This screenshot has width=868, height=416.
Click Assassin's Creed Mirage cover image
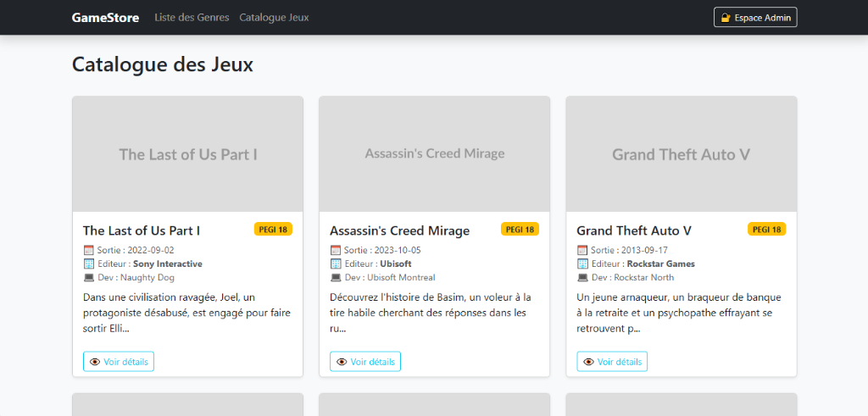[x=435, y=154]
